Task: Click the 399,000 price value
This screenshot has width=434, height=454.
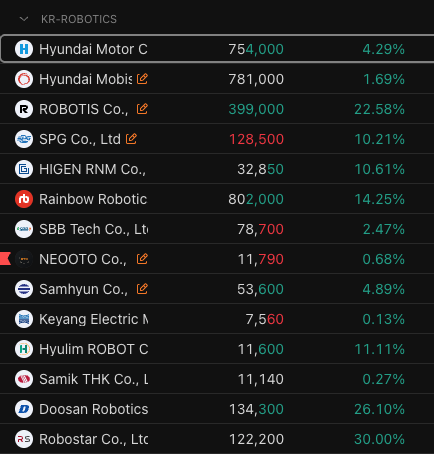Action: coord(256,109)
